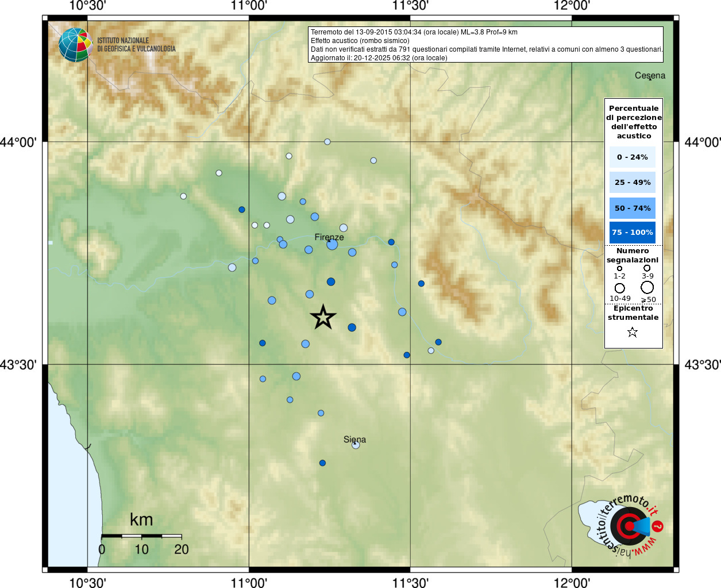This screenshot has width=721, height=588.
Task: Click the 'Numero segnalazioni' legend heading
Action: (633, 256)
